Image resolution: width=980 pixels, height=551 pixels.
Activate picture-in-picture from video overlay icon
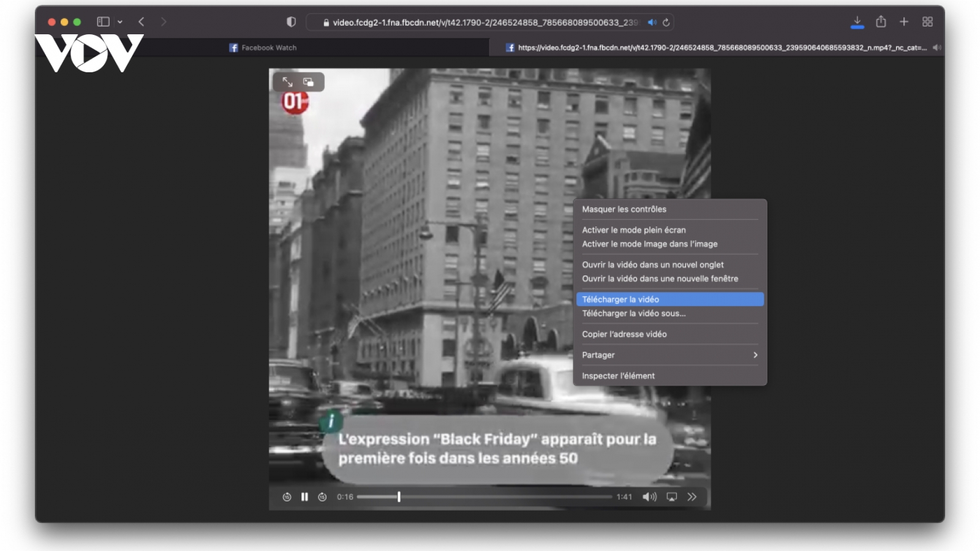pyautogui.click(x=308, y=82)
